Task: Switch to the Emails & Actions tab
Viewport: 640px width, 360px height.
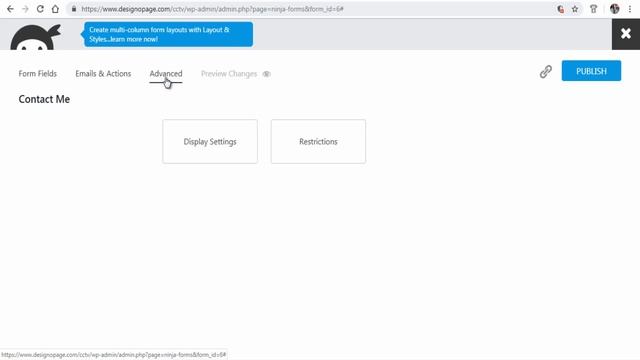Action: [103, 74]
